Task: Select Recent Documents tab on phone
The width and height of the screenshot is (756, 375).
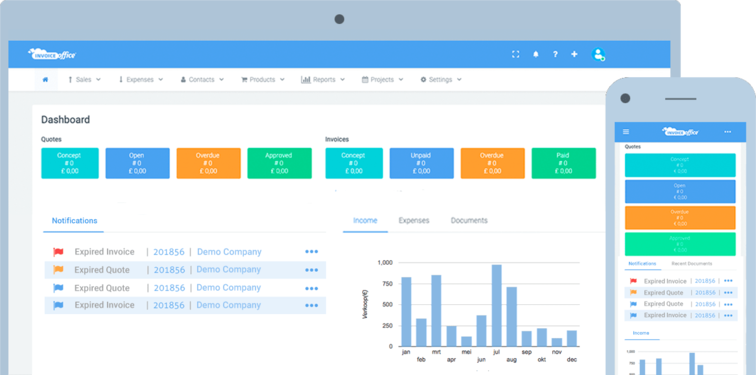Action: pos(691,264)
